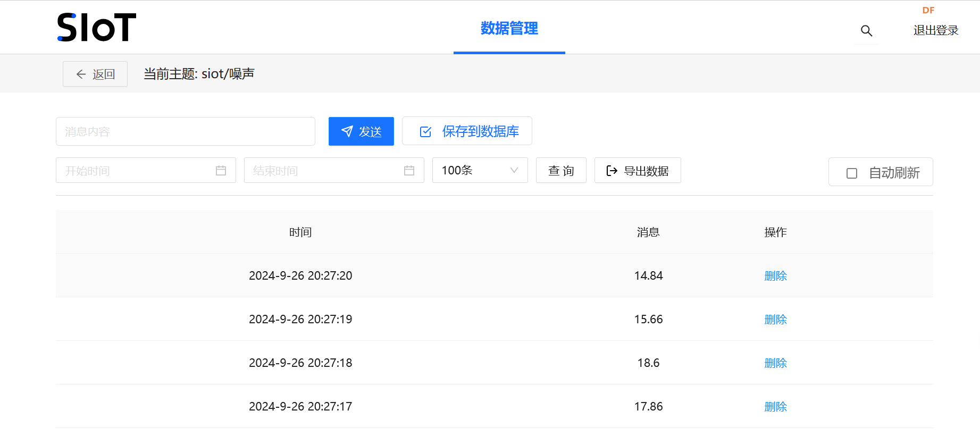
Task: Delete the 20:27:17 record
Action: coord(775,406)
